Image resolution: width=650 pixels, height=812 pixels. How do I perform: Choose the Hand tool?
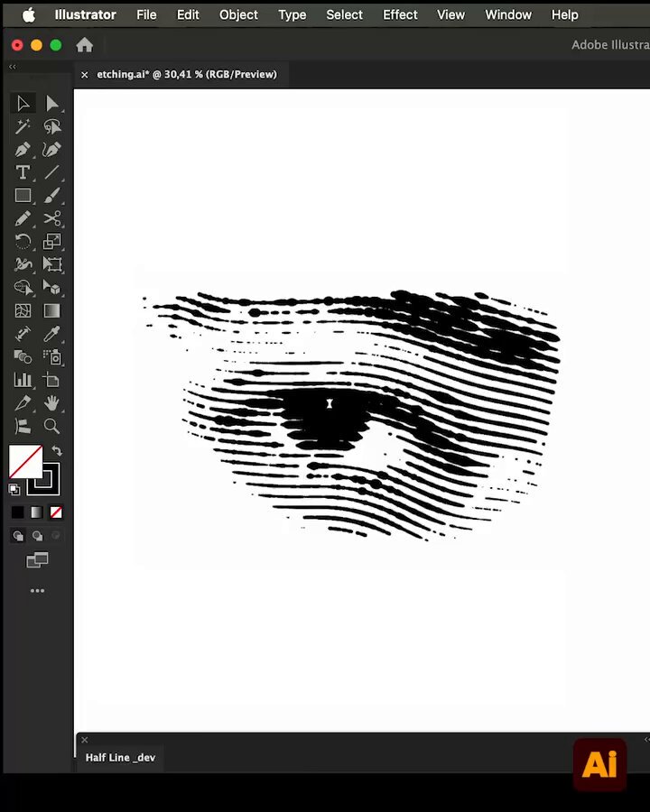click(51, 403)
